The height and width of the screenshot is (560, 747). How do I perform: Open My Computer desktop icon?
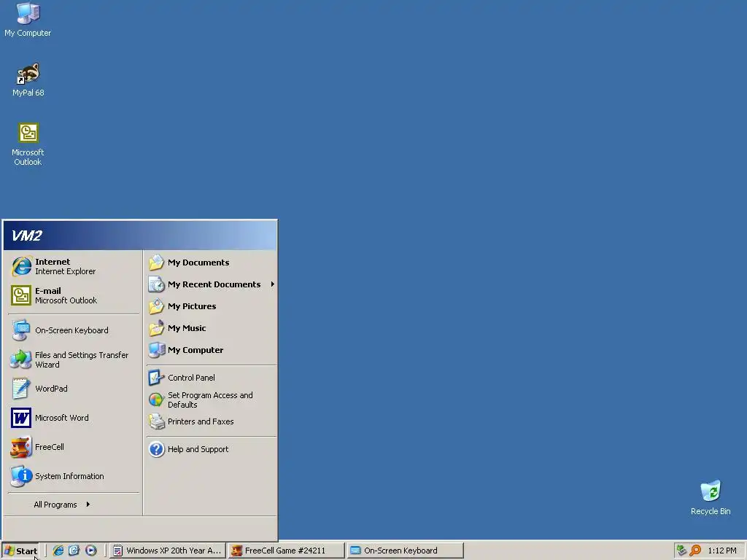pos(28,20)
